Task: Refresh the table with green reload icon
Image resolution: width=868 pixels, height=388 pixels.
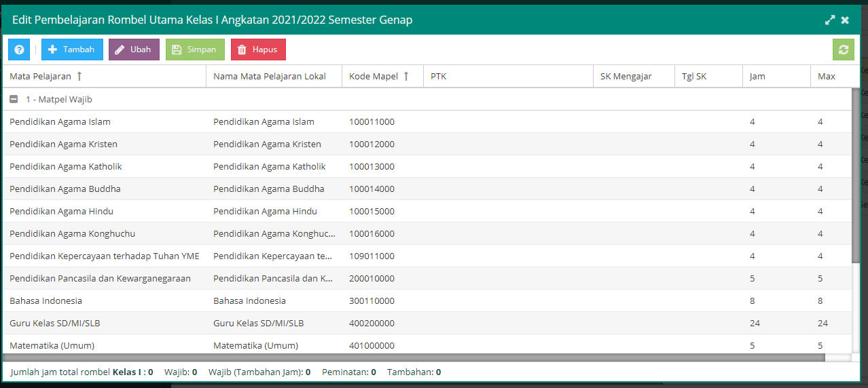Action: pos(844,50)
